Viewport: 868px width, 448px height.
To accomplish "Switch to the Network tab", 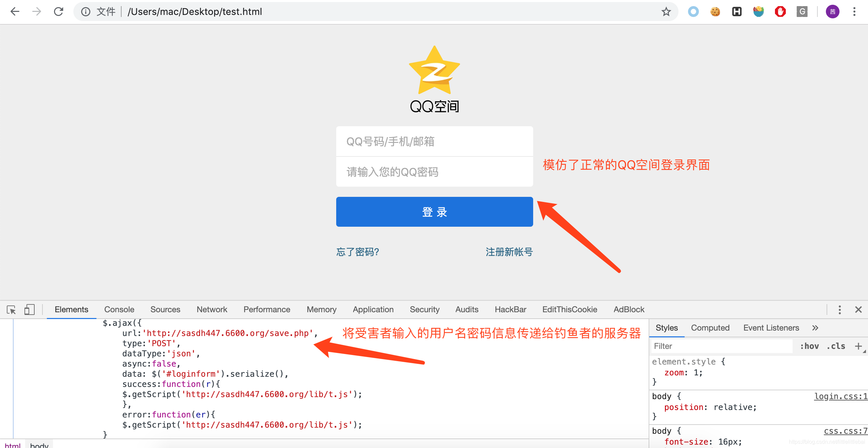I will point(212,310).
